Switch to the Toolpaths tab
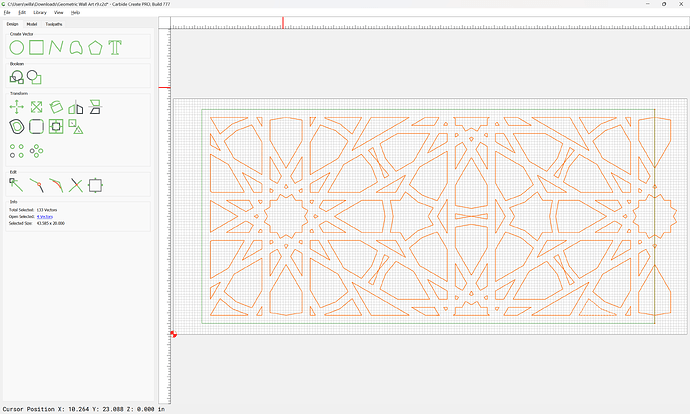Image resolution: width=690 pixels, height=414 pixels. point(54,23)
